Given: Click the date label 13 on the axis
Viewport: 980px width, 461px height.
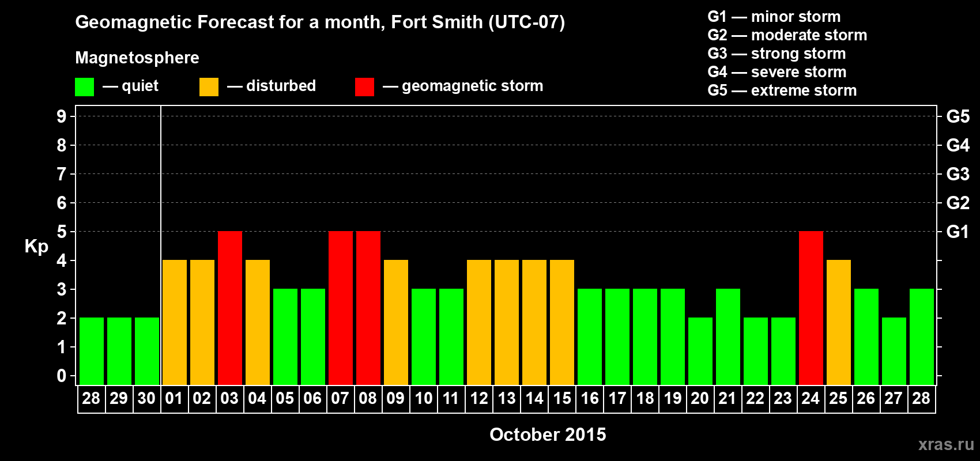Looking at the screenshot, I should 506,399.
